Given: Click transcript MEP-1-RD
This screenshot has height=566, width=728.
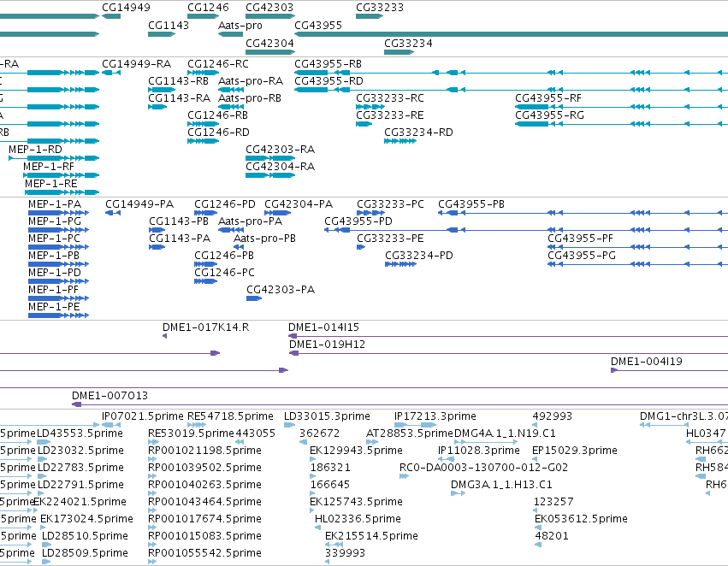Looking at the screenshot, I should [35, 150].
